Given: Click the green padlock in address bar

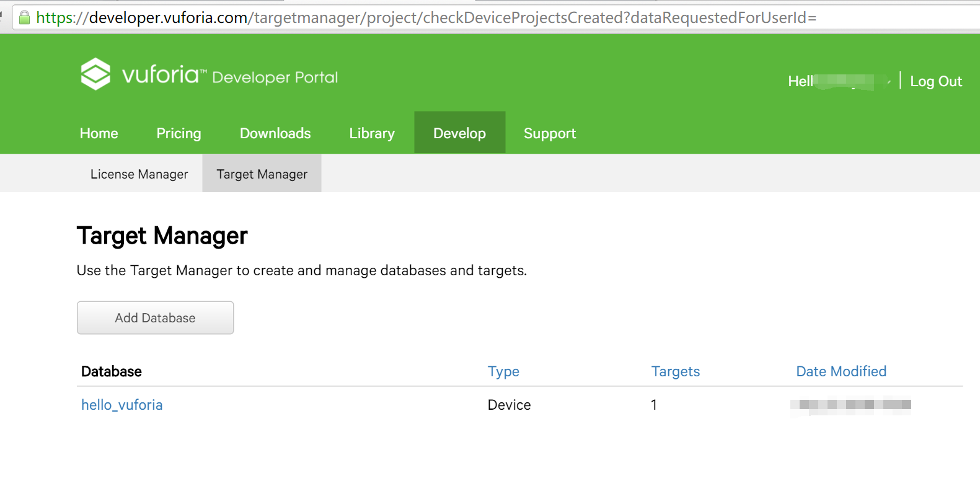Looking at the screenshot, I should point(24,17).
